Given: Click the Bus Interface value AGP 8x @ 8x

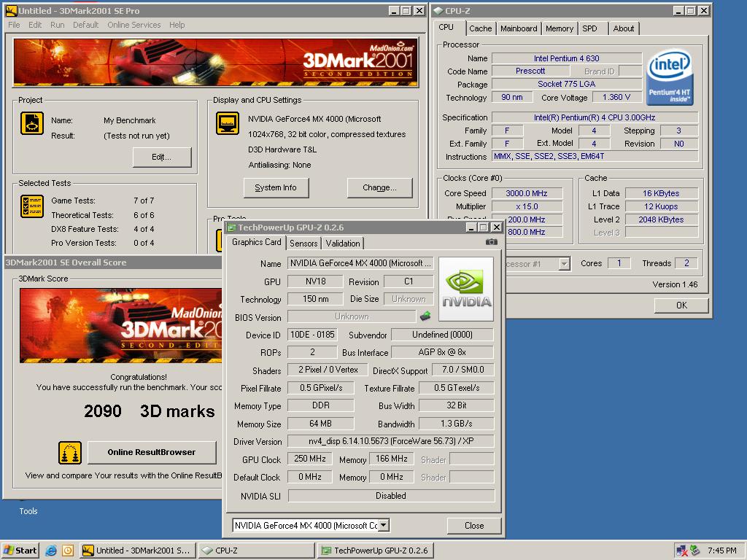Looking at the screenshot, I should click(442, 352).
